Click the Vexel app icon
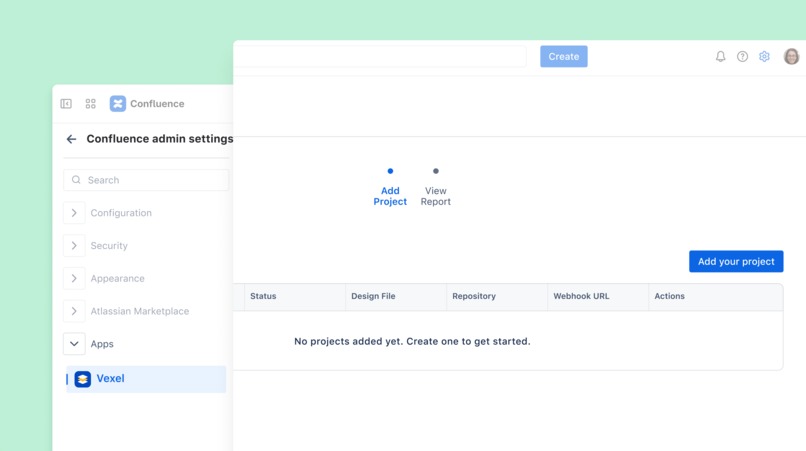The height and width of the screenshot is (451, 806). tap(83, 379)
